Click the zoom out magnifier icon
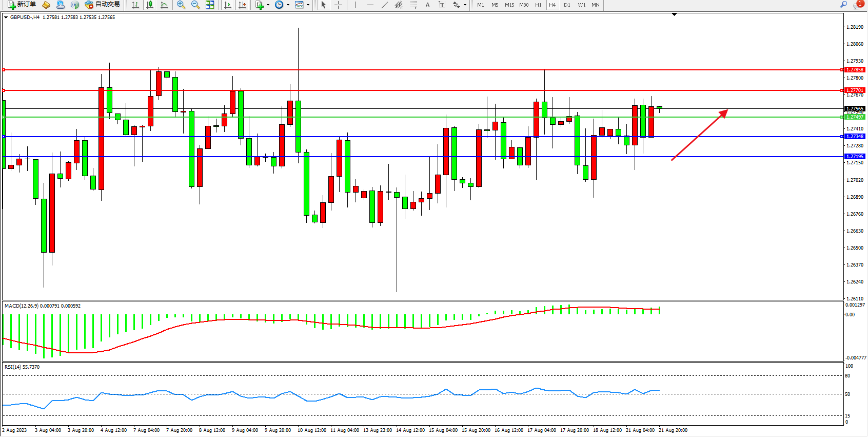 (x=195, y=5)
